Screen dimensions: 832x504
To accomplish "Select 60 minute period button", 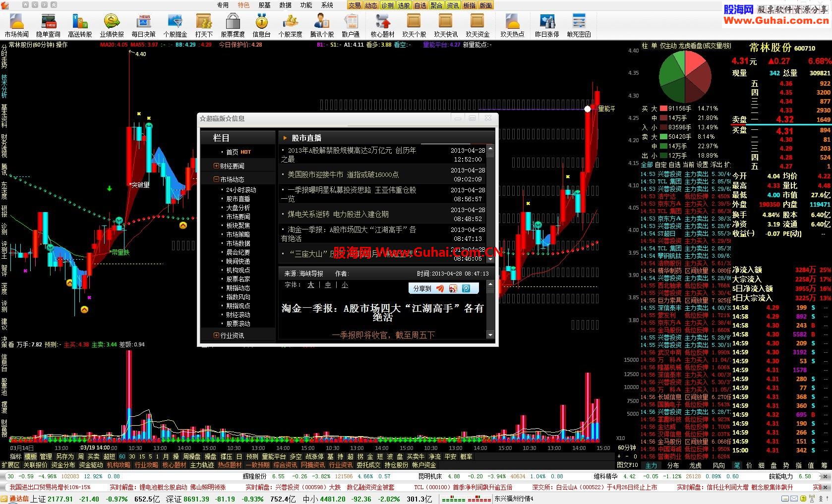I will point(122,457).
